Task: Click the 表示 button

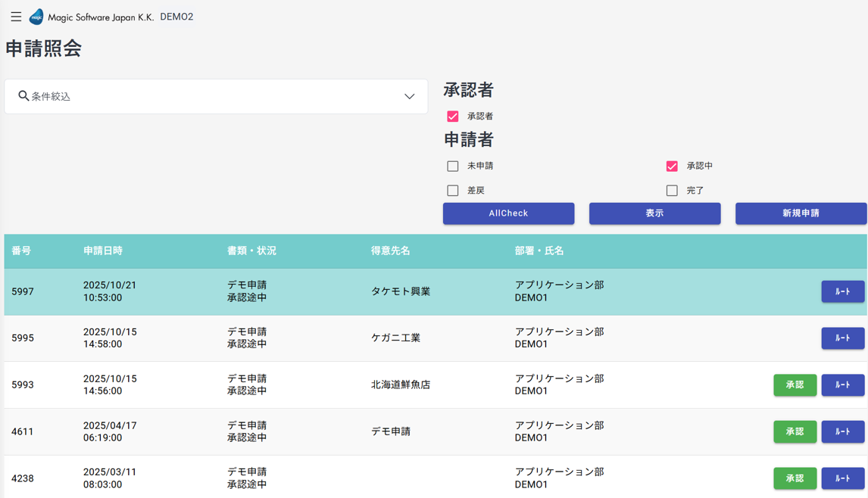Action: (x=654, y=213)
